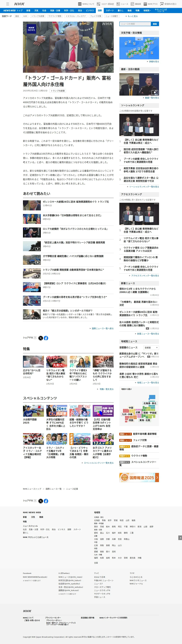
Task: Click the フェイク対策 keyword tag
Action: 96,16
